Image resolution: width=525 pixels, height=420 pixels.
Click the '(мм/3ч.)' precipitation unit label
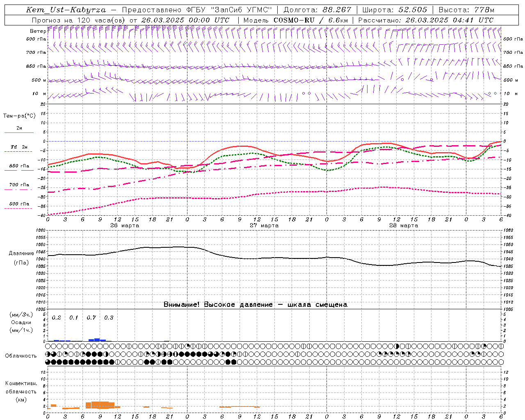(x=21, y=315)
